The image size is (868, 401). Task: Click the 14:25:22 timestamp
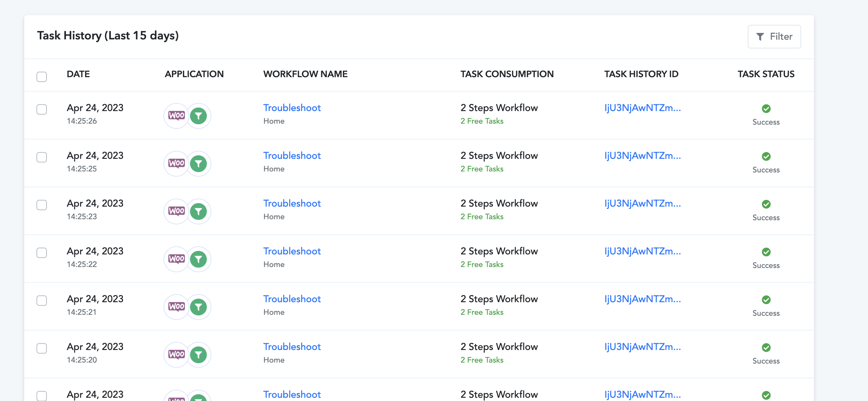[82, 265]
